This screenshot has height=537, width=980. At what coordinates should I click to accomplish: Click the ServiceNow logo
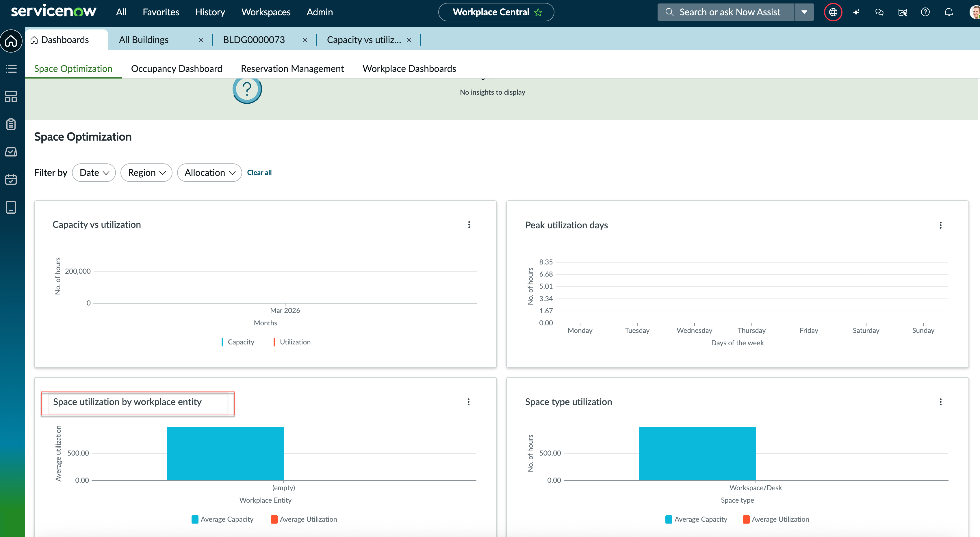coord(54,11)
